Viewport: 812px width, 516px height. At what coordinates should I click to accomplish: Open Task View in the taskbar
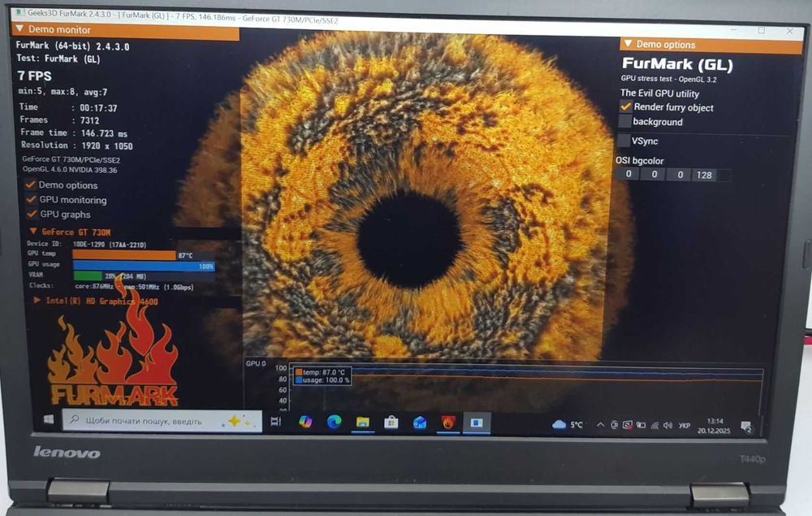[276, 421]
